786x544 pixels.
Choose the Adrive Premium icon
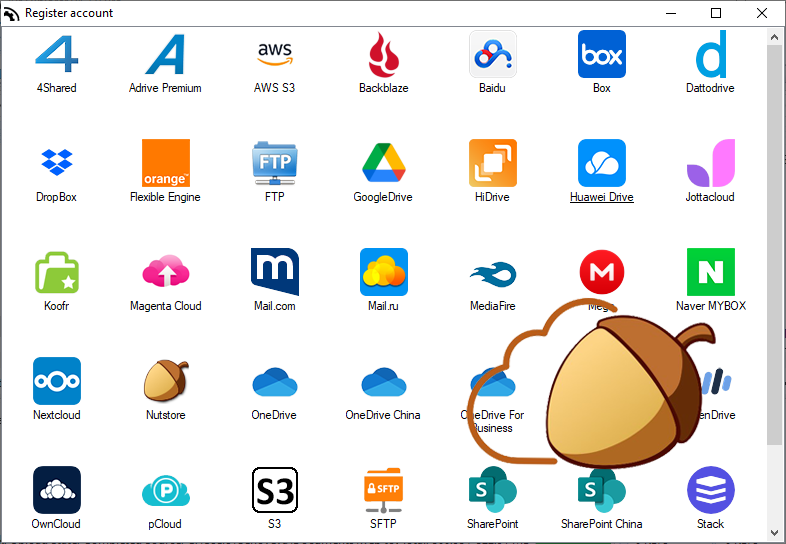coord(165,54)
